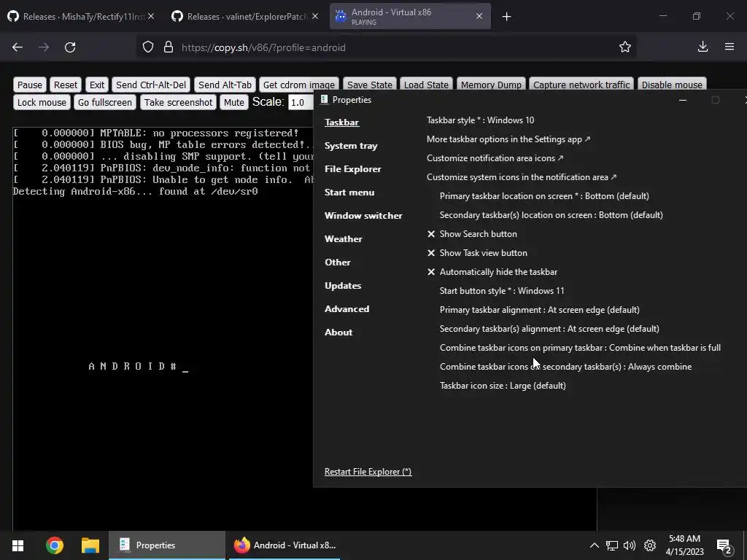Select the Weather section
The width and height of the screenshot is (747, 560).
(x=343, y=239)
